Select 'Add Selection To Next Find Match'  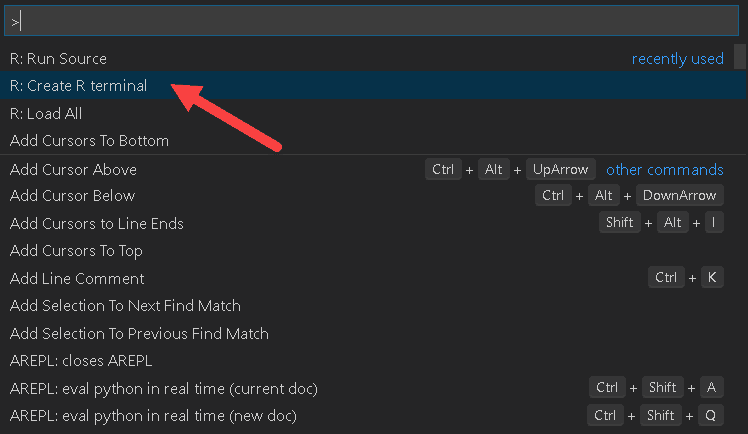pos(125,306)
